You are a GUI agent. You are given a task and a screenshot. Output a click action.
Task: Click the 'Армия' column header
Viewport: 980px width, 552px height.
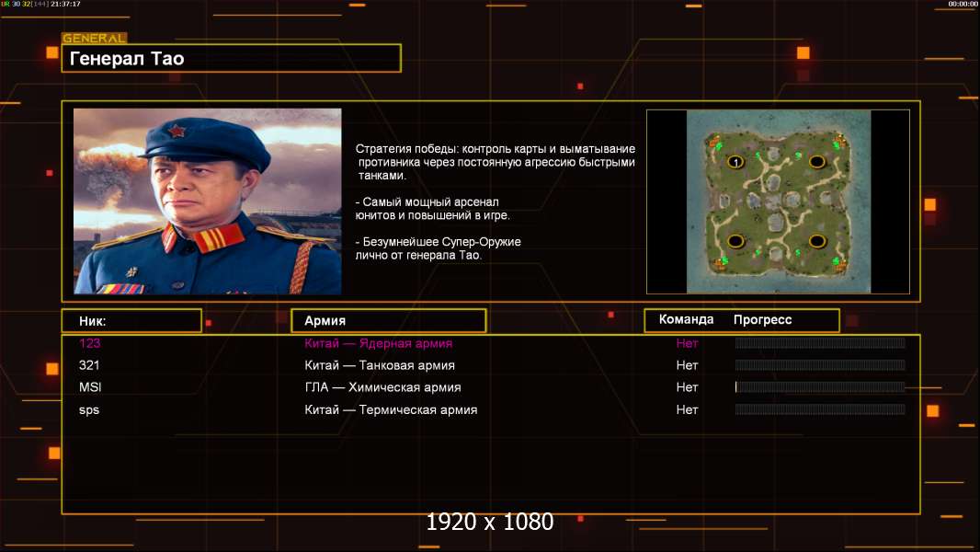(389, 321)
